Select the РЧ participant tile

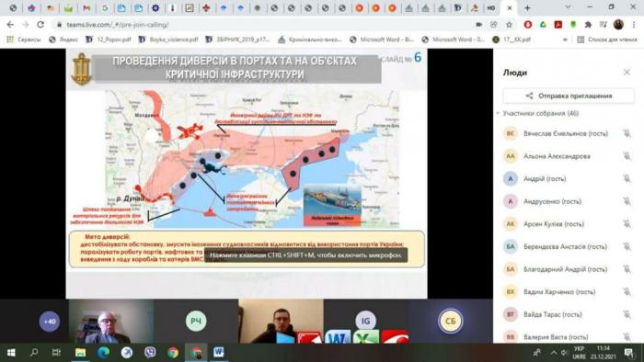pos(196,321)
